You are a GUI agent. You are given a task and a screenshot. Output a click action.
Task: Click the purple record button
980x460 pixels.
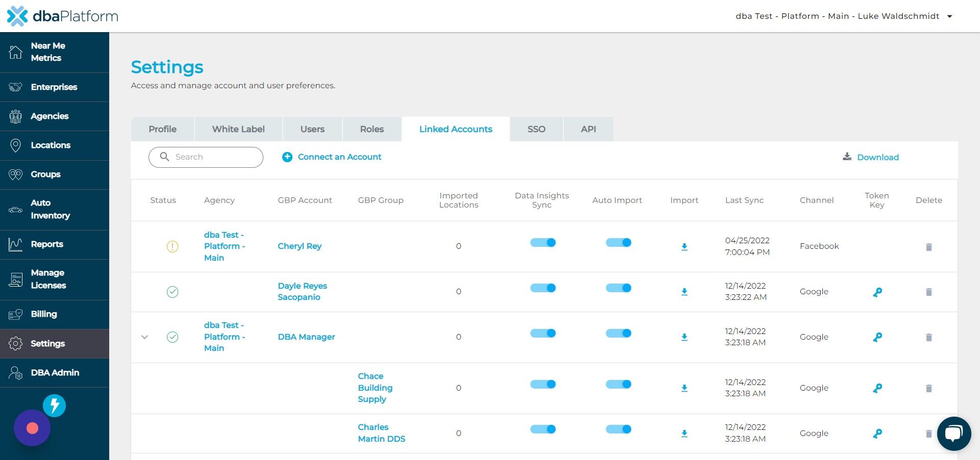(32, 428)
